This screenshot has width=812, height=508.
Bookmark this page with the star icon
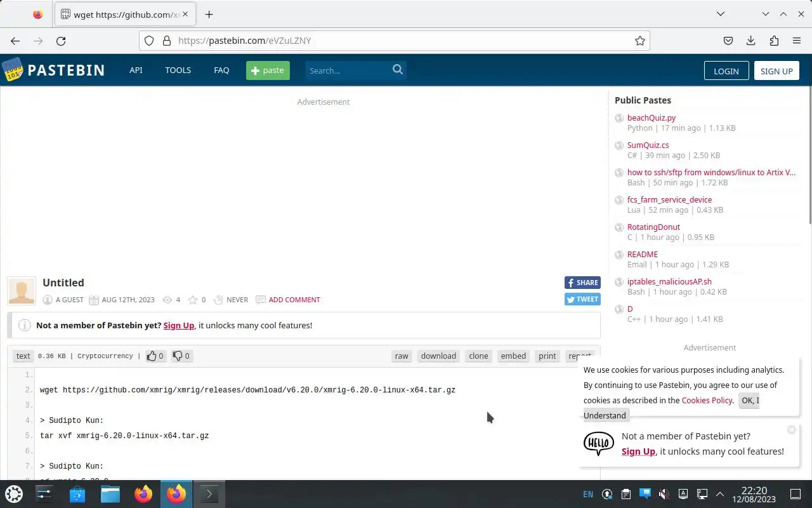(x=640, y=41)
